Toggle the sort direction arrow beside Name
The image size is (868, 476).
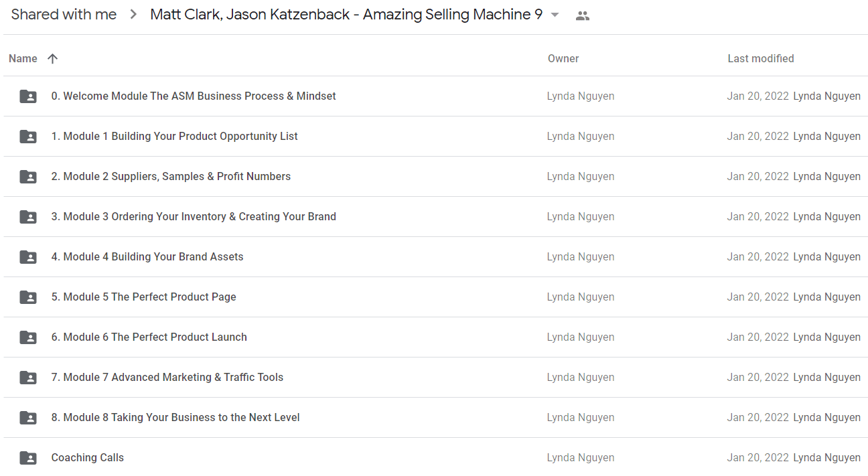pos(53,59)
